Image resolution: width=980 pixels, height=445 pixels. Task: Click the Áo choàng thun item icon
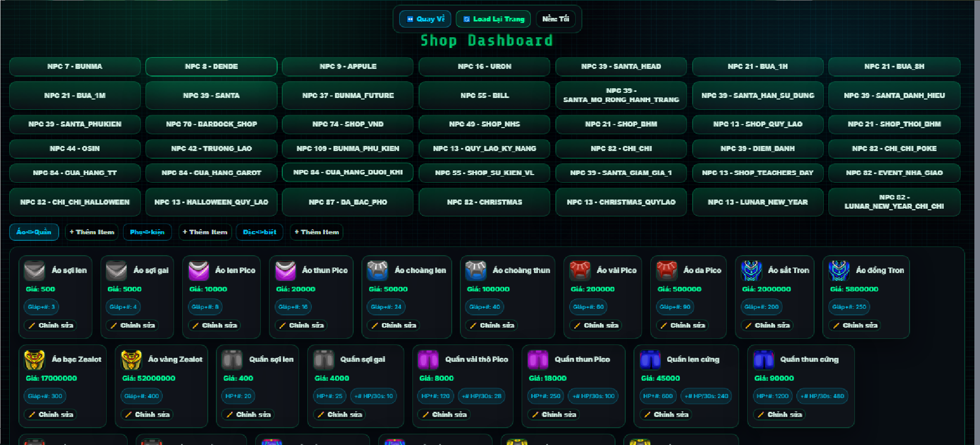(476, 270)
